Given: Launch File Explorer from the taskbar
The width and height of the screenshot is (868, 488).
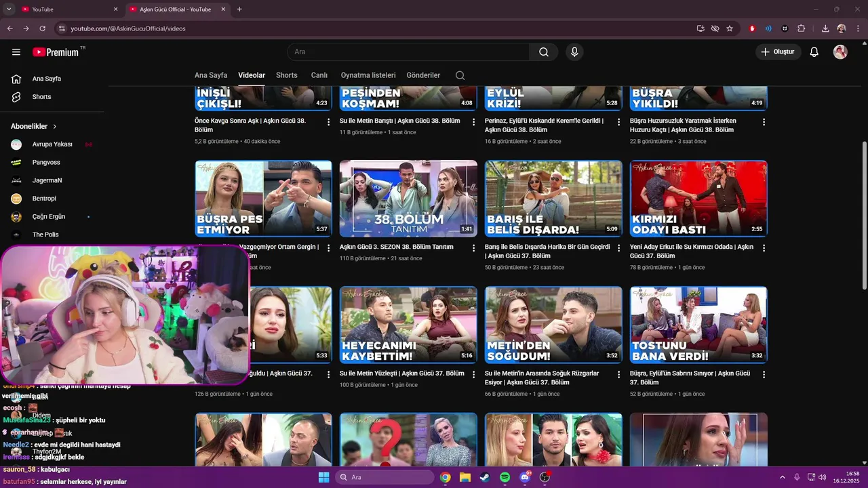Looking at the screenshot, I should coord(465,477).
